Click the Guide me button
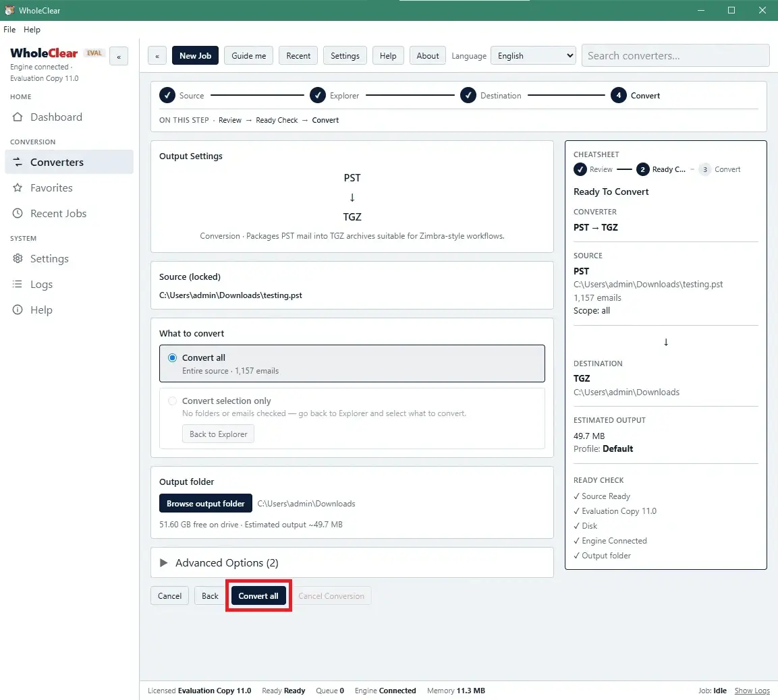778x700 pixels. point(248,55)
